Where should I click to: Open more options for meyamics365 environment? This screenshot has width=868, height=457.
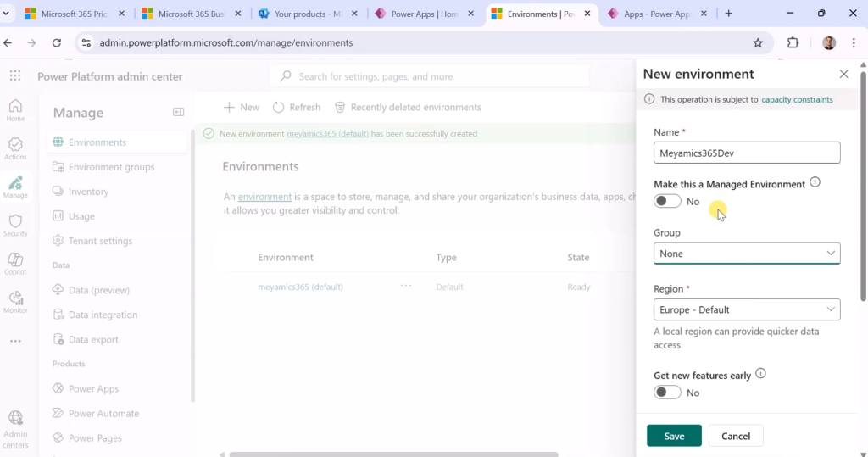point(406,285)
